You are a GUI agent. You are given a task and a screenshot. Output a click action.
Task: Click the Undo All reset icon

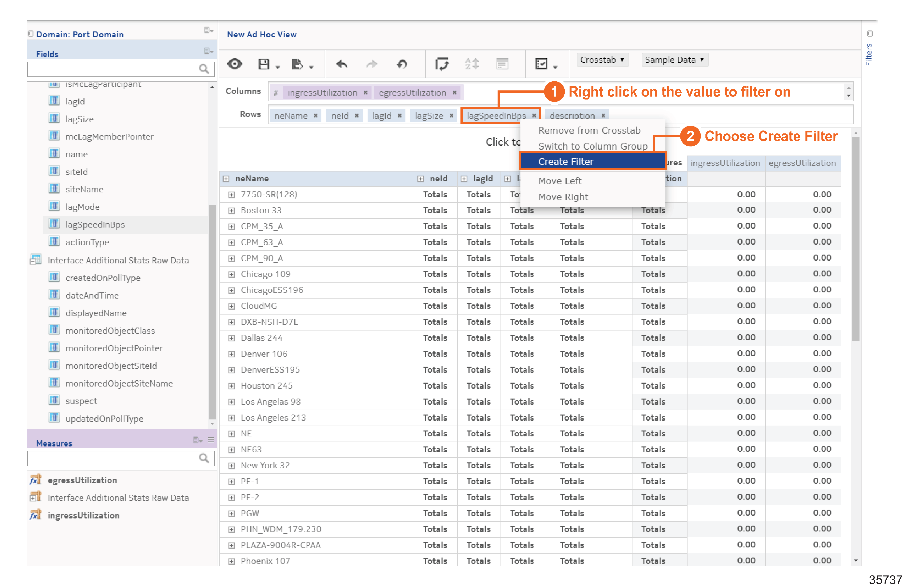pos(402,64)
